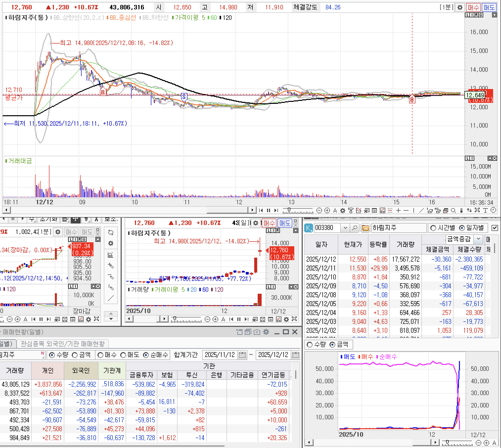
Task: Choose the 매수 radio option in trading panel
Action: (100, 355)
